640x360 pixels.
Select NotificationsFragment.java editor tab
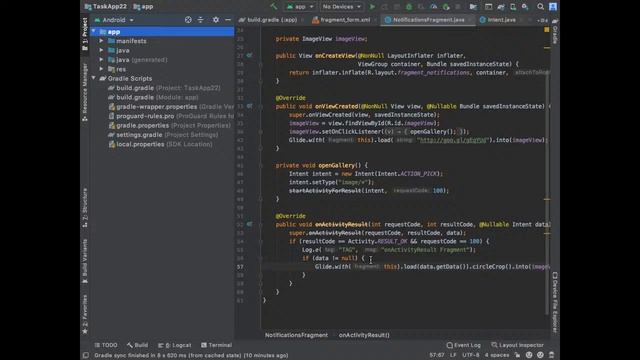428,20
